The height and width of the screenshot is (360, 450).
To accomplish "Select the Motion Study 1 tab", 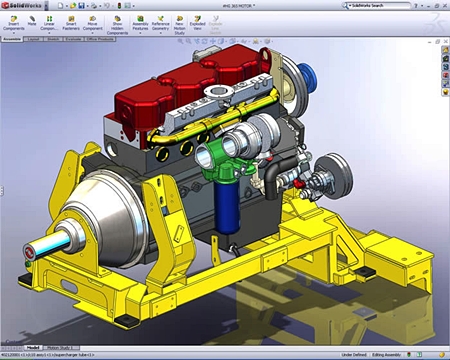I will 60,348.
